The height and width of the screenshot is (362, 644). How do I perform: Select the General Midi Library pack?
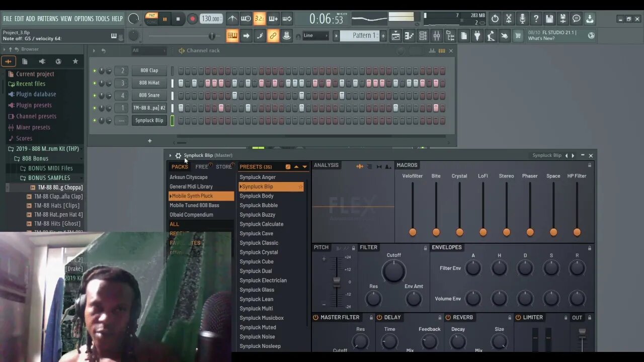click(x=191, y=187)
